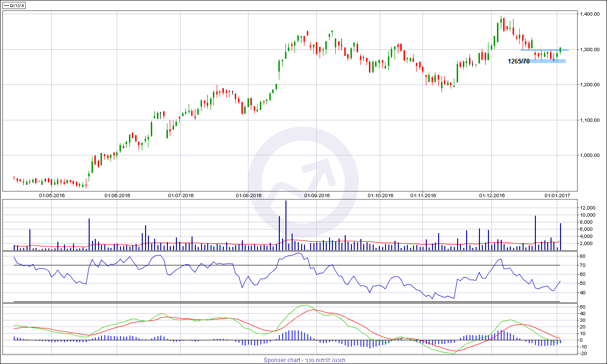The height and width of the screenshot is (364, 607).
Task: Select the 01-12-2016 date on the axis
Action: point(492,195)
